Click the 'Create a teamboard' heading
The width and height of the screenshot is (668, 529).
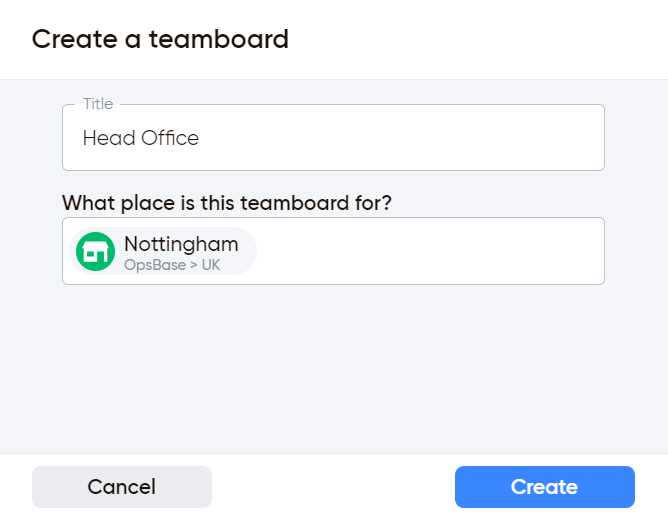pyautogui.click(x=160, y=39)
